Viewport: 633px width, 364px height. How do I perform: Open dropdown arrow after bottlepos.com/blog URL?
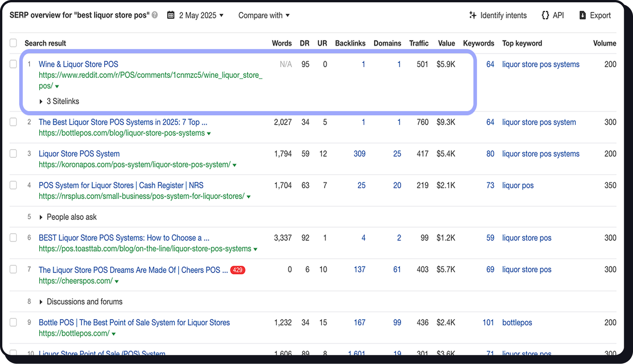coord(209,134)
